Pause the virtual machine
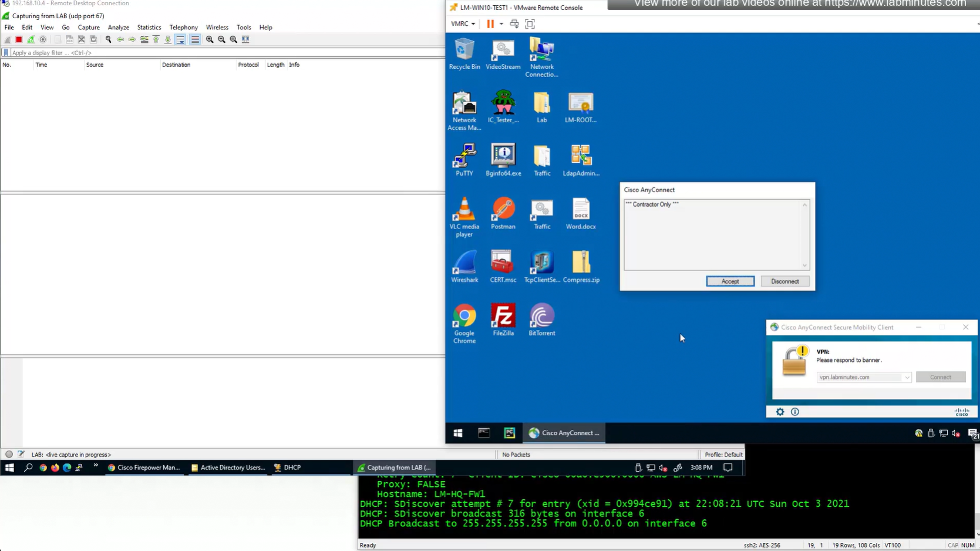980x551 pixels. point(490,24)
